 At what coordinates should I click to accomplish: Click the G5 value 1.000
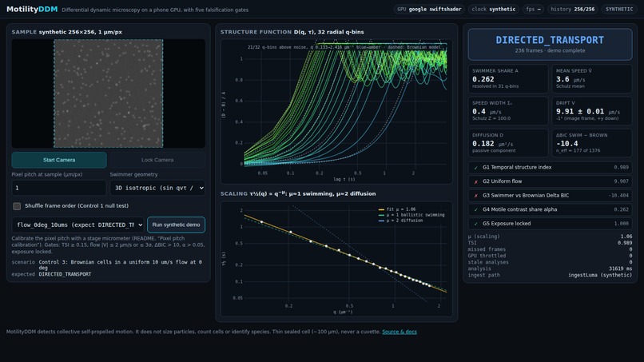621,224
